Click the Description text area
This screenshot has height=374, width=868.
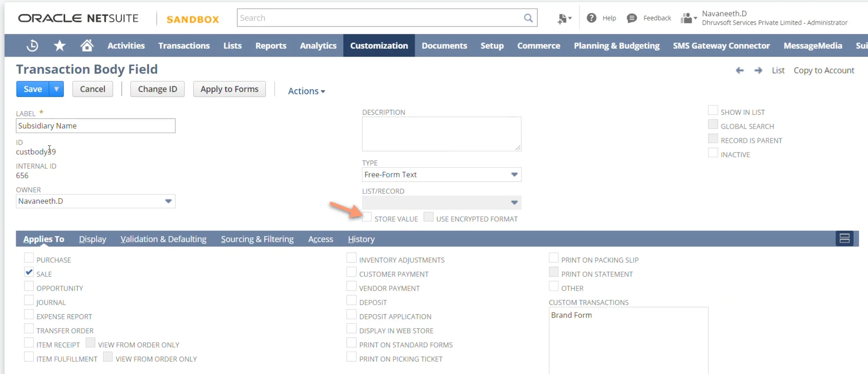442,134
